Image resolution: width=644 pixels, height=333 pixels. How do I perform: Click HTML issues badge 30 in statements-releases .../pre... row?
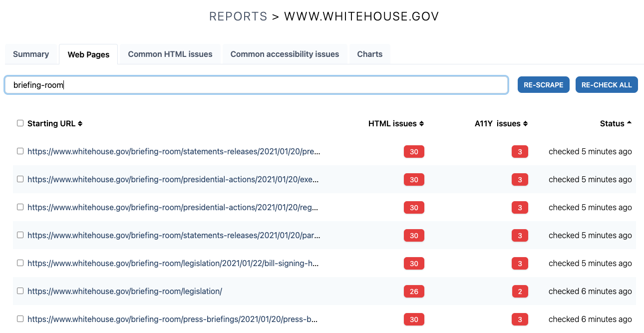click(414, 151)
